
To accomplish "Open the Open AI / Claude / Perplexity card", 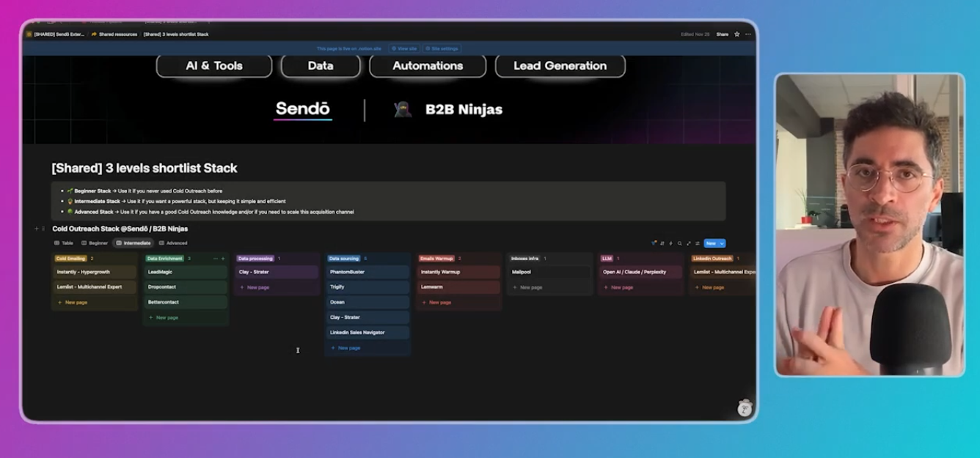I will pyautogui.click(x=640, y=272).
